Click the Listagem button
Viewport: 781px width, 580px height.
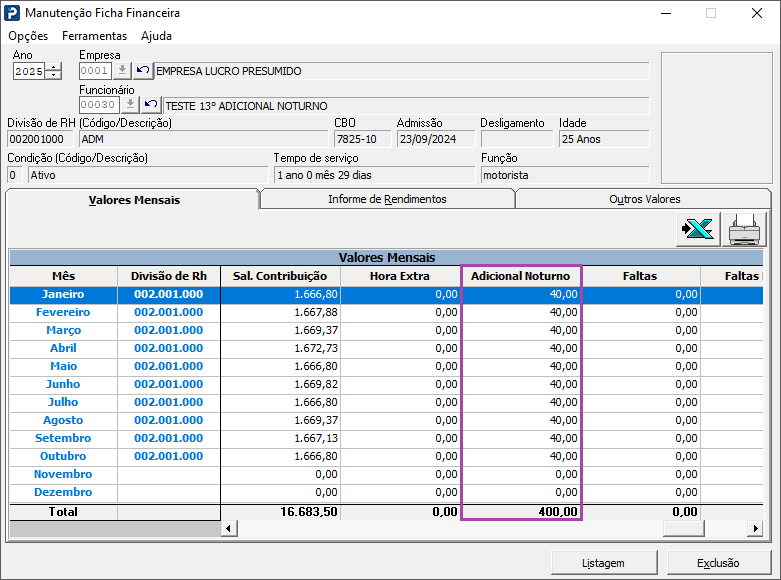tap(604, 563)
